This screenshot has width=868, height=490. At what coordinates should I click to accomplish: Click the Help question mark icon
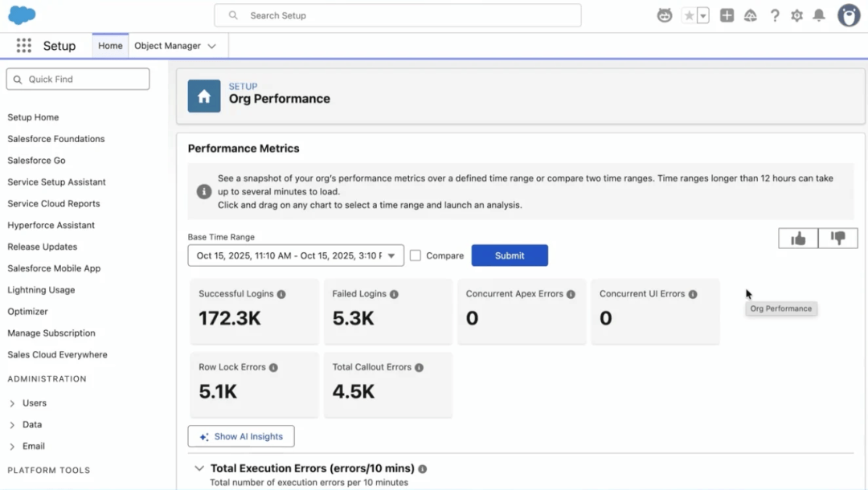click(775, 15)
